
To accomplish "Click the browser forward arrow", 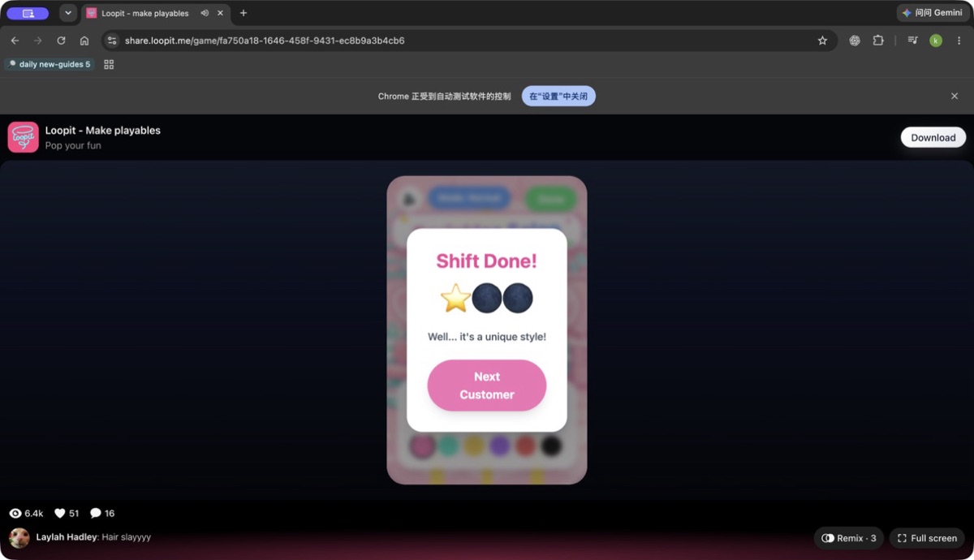I will [37, 41].
